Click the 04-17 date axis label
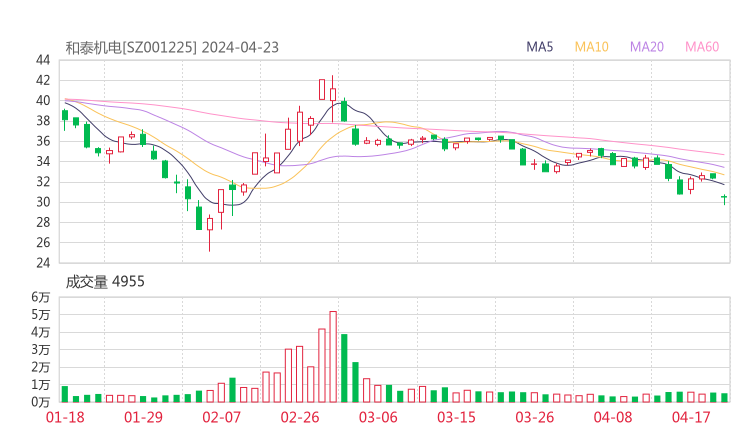 [x=691, y=417]
